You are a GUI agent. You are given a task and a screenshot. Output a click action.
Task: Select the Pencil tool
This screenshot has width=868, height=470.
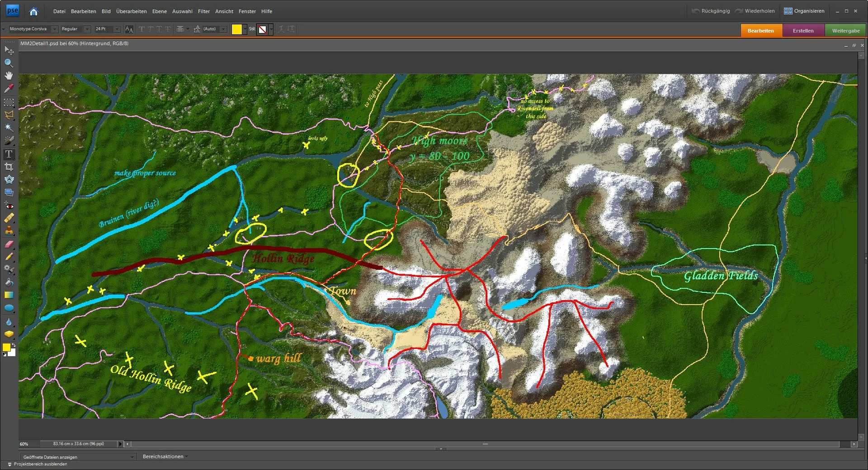[x=9, y=257]
